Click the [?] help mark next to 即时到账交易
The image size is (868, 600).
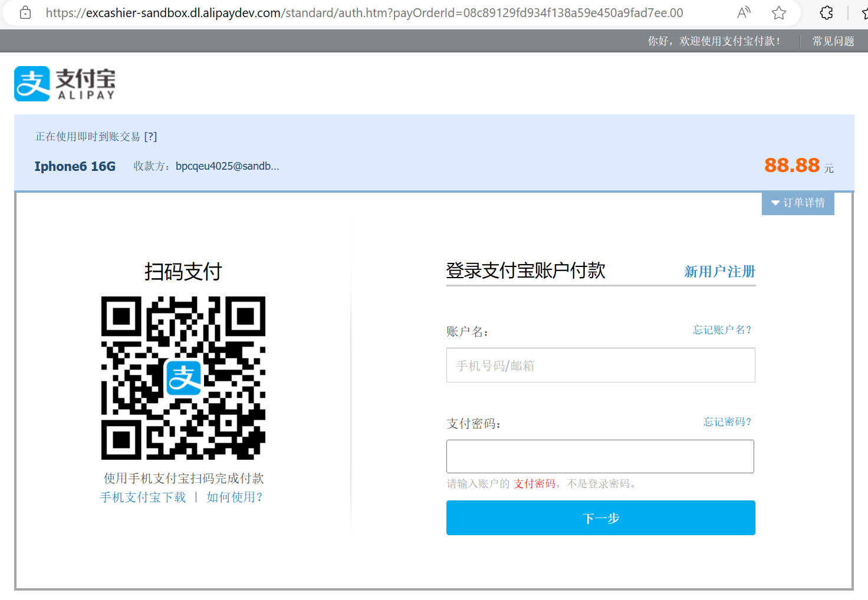pyautogui.click(x=150, y=137)
